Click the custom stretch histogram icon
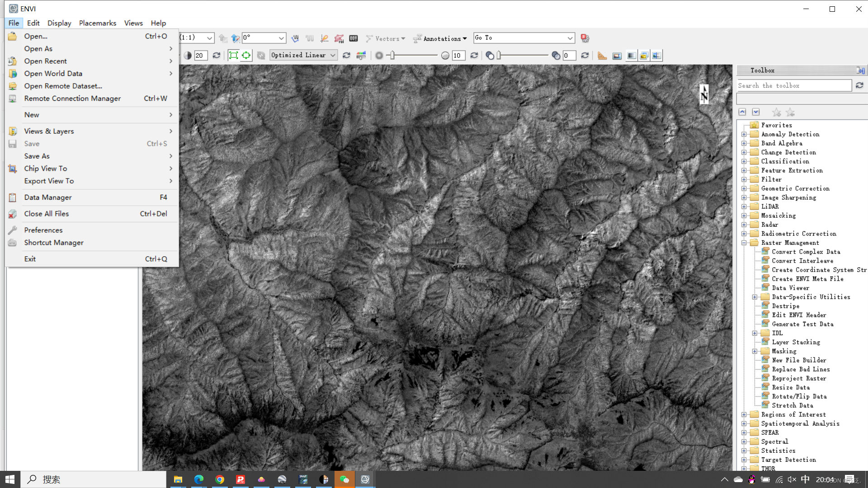The width and height of the screenshot is (868, 488). tap(361, 56)
